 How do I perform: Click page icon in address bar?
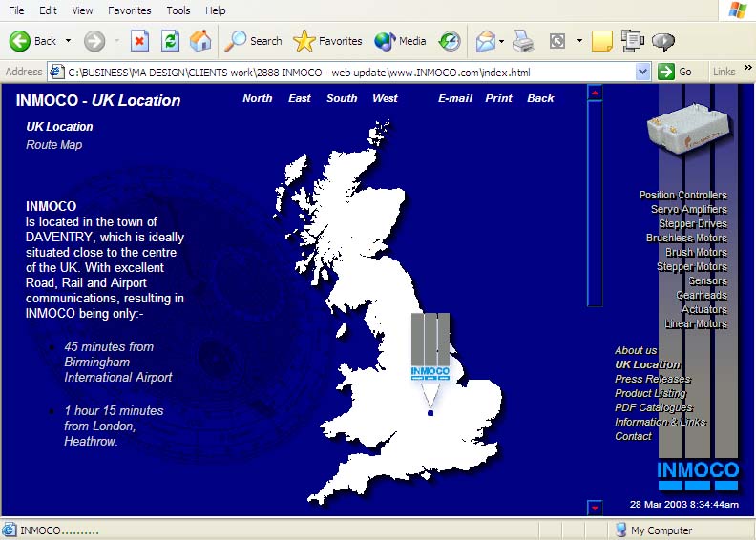[x=57, y=72]
